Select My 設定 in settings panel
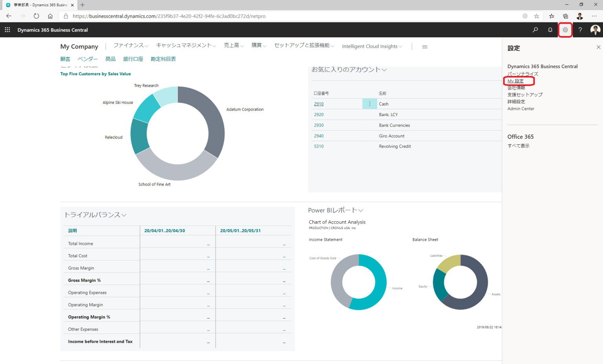The width and height of the screenshot is (603, 364). point(515,81)
